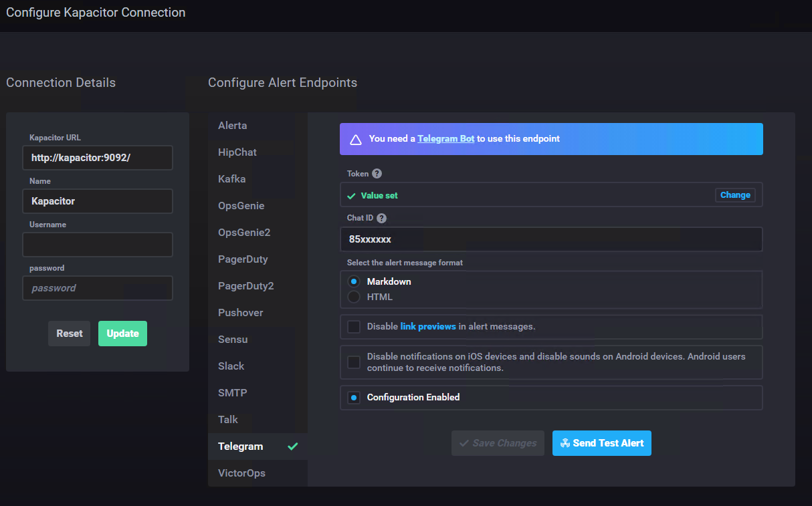Click the Chat ID help question mark icon
Image resolution: width=812 pixels, height=506 pixels.
381,218
